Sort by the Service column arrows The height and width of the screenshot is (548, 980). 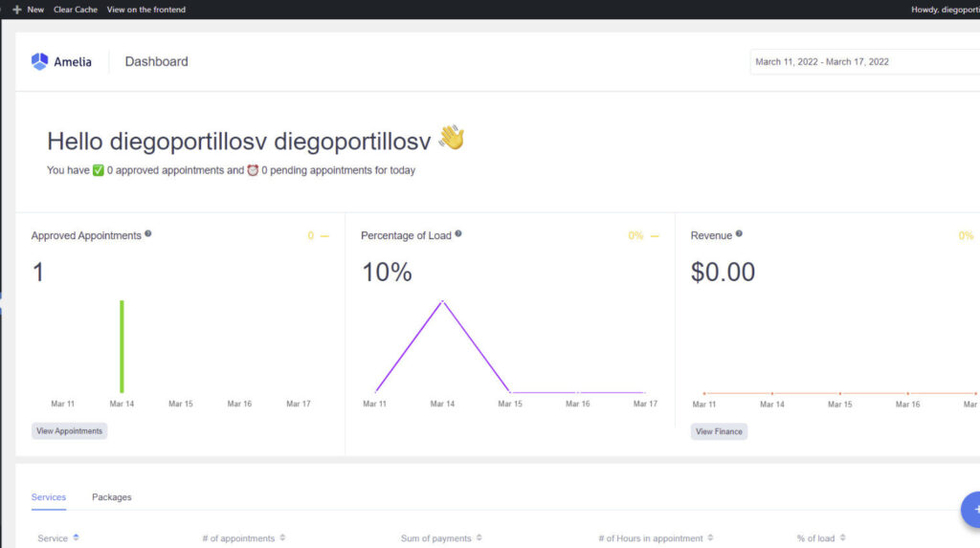tap(76, 537)
